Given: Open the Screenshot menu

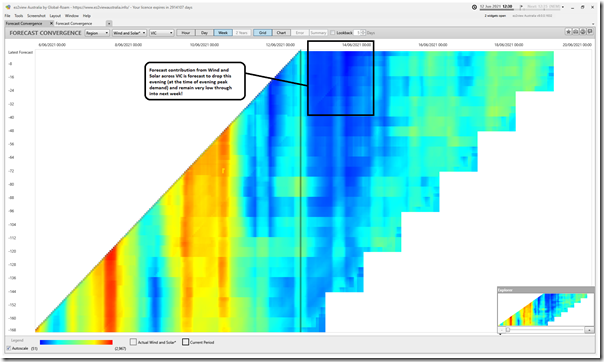Looking at the screenshot, I should coord(36,16).
